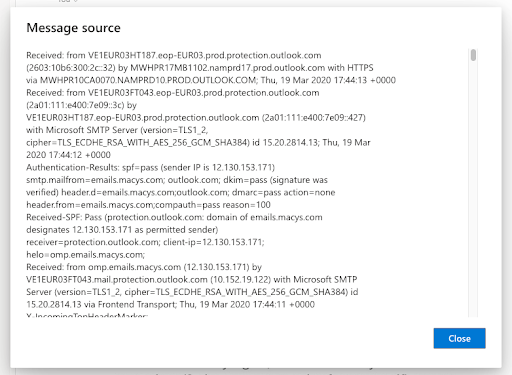Click the "compauth=pass reason=100" line
512x375 pixels.
(x=148, y=205)
